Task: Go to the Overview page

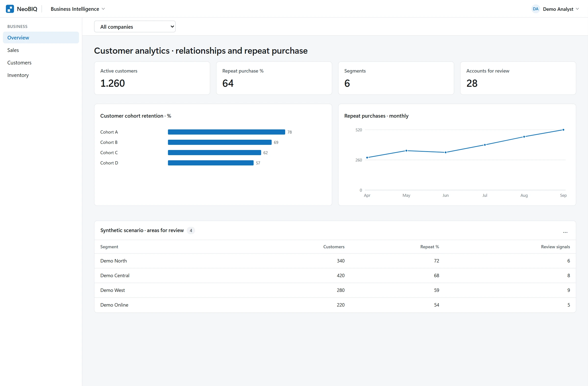Action: coord(41,37)
